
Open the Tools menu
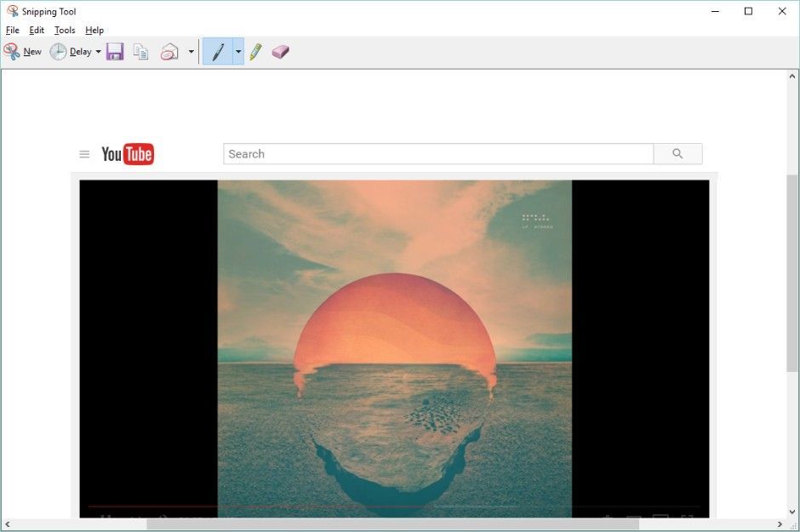tap(65, 30)
